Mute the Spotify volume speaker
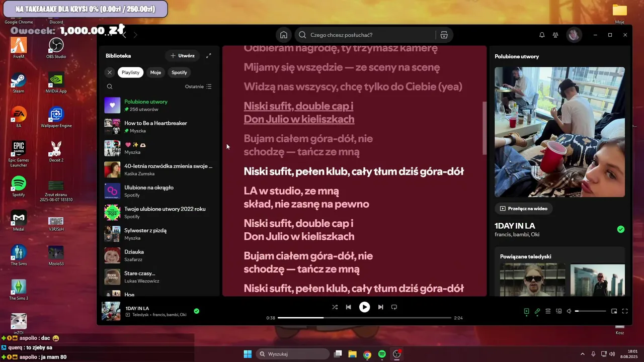Screen dimensions: 644x362 (569, 311)
